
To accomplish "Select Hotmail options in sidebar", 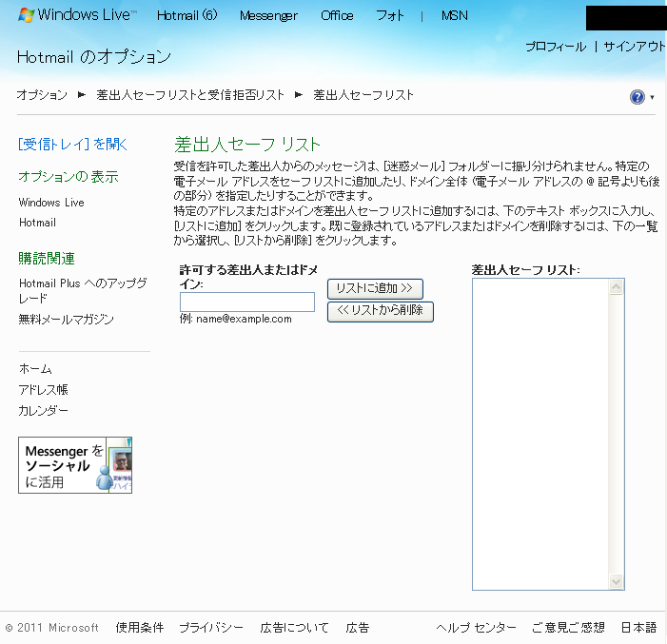I will click(37, 223).
